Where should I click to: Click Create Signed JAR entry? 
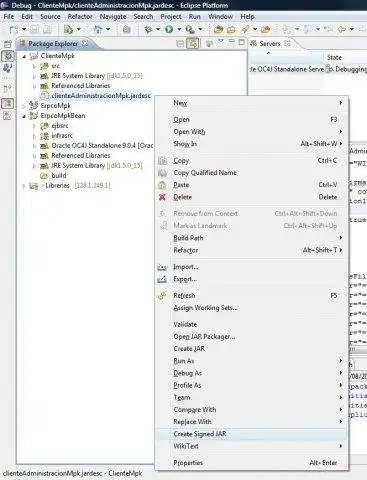tap(252, 434)
